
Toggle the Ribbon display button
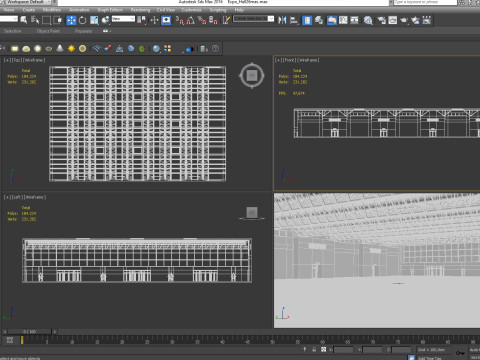tap(332, 20)
